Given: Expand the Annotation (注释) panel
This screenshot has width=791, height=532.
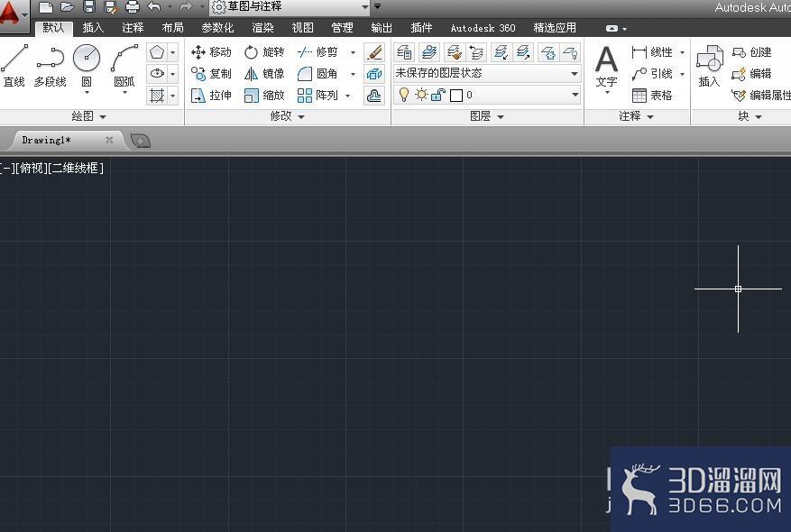Looking at the screenshot, I should click(x=637, y=116).
